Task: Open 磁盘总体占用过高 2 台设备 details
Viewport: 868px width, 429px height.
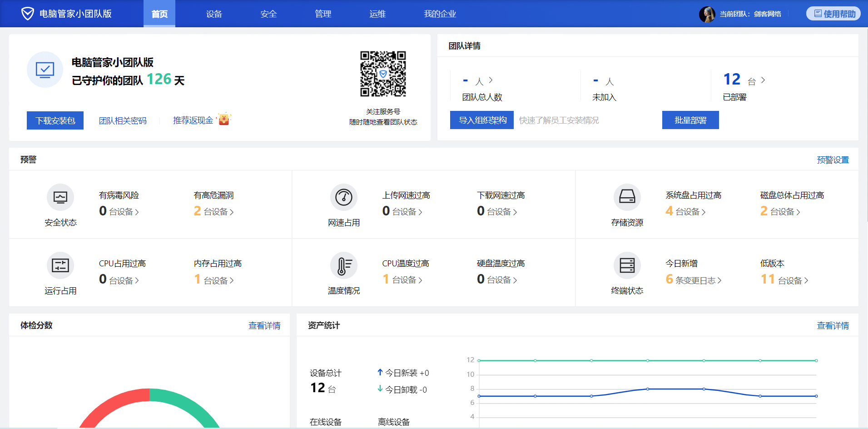Action: tap(780, 211)
